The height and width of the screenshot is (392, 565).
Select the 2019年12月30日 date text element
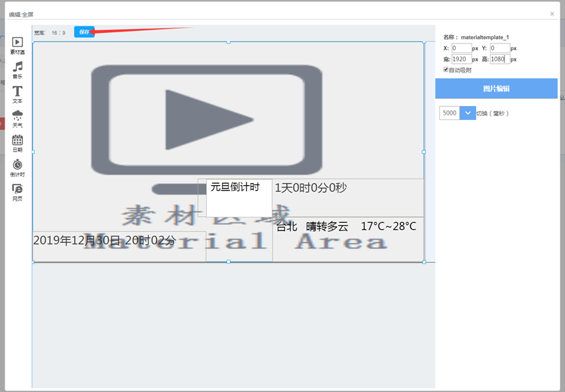[x=104, y=240]
